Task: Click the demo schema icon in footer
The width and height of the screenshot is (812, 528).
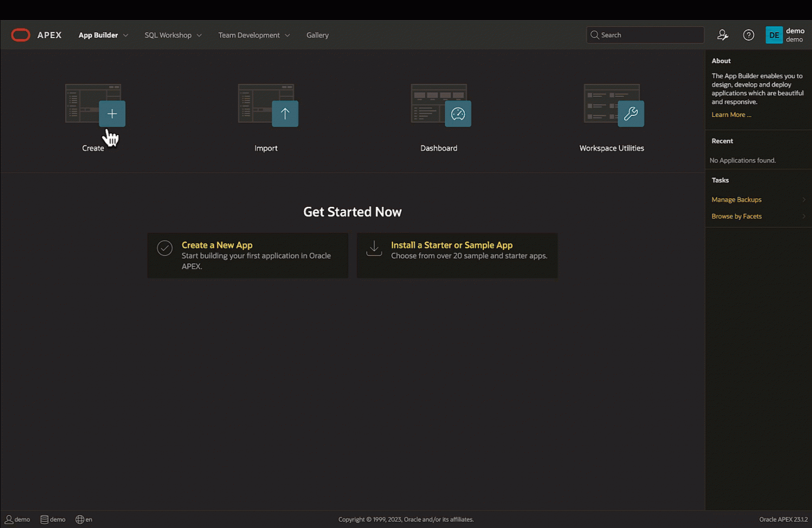Action: point(44,519)
